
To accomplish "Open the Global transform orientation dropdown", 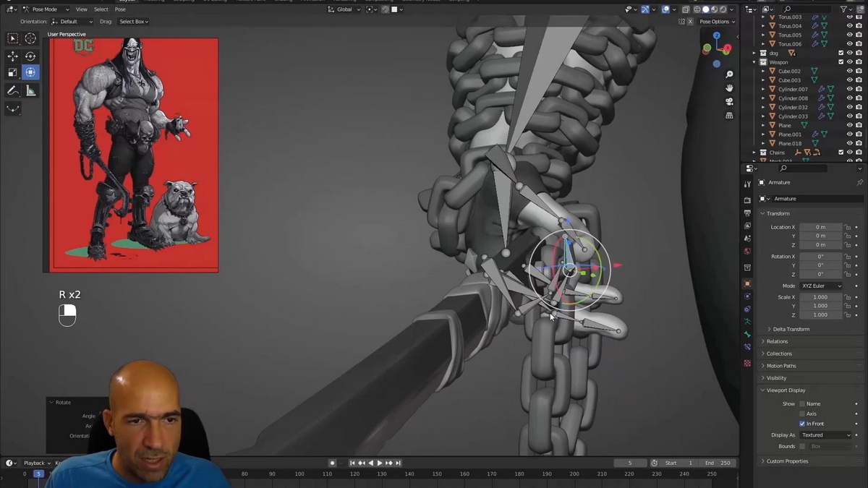I will pos(344,9).
